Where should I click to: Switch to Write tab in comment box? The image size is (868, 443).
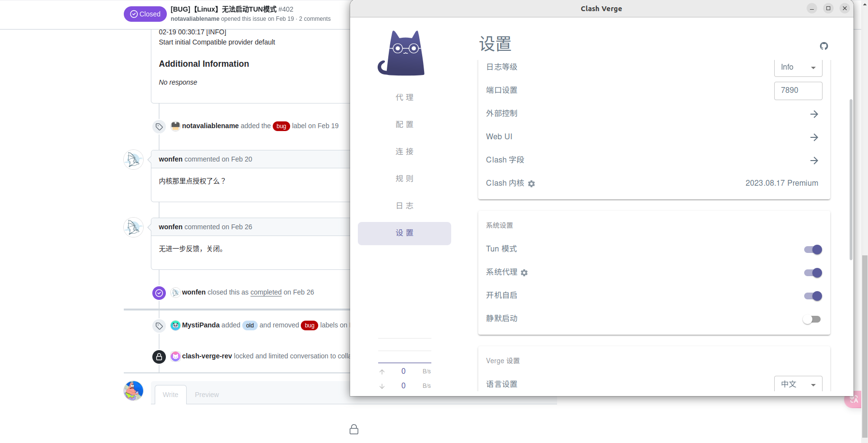coord(170,395)
